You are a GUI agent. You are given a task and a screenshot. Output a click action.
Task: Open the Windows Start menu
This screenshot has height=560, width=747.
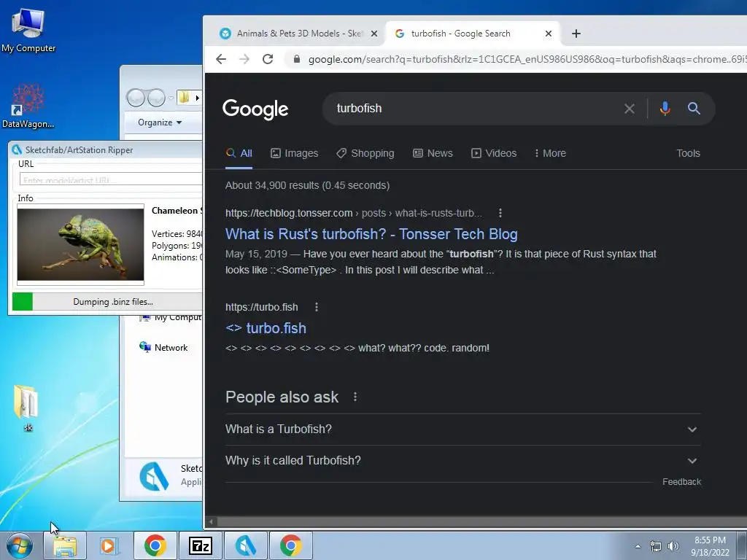(x=20, y=545)
